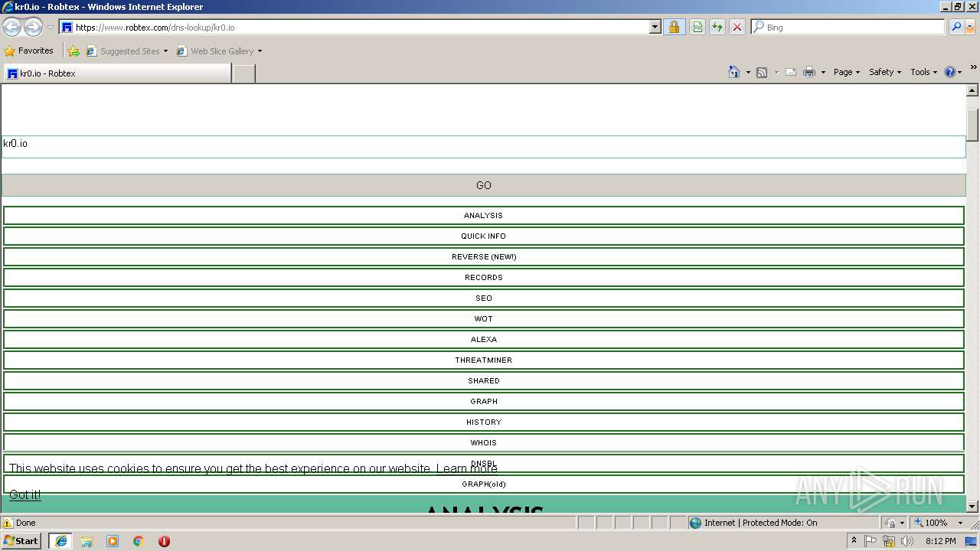Click the REVERSE (NEW!) button
Screen dimensions: 980x551
pos(483,256)
